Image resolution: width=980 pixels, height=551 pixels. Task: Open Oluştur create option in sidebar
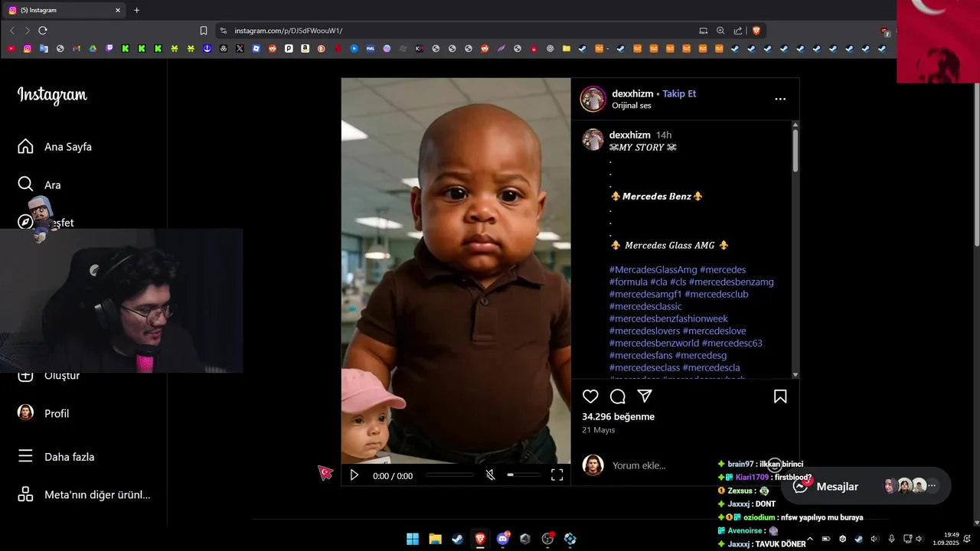point(47,375)
